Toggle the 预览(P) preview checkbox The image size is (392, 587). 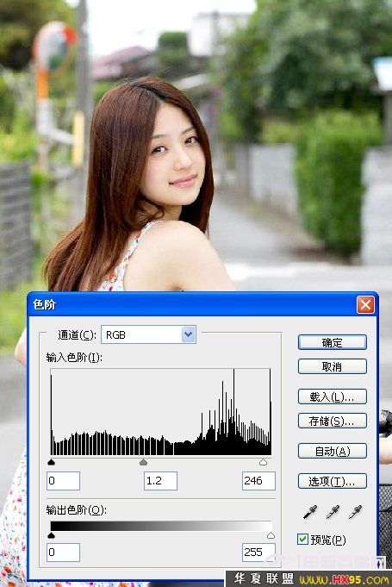pos(302,540)
